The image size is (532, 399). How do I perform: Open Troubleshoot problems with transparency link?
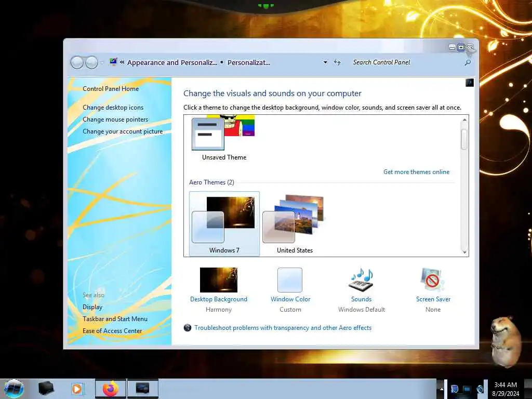click(x=283, y=328)
